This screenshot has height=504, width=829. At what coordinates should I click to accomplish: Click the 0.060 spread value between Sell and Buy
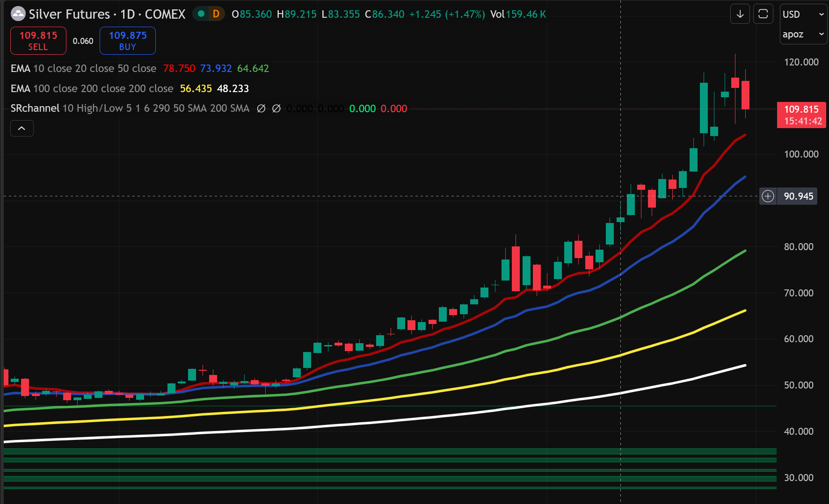pos(83,41)
